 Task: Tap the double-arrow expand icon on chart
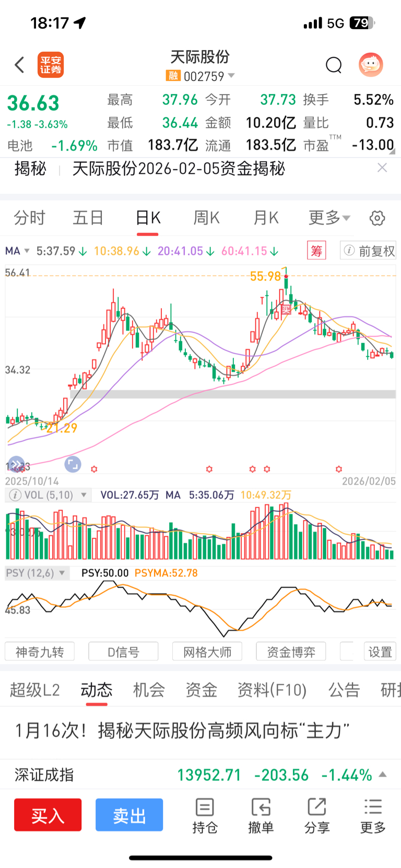[x=16, y=463]
